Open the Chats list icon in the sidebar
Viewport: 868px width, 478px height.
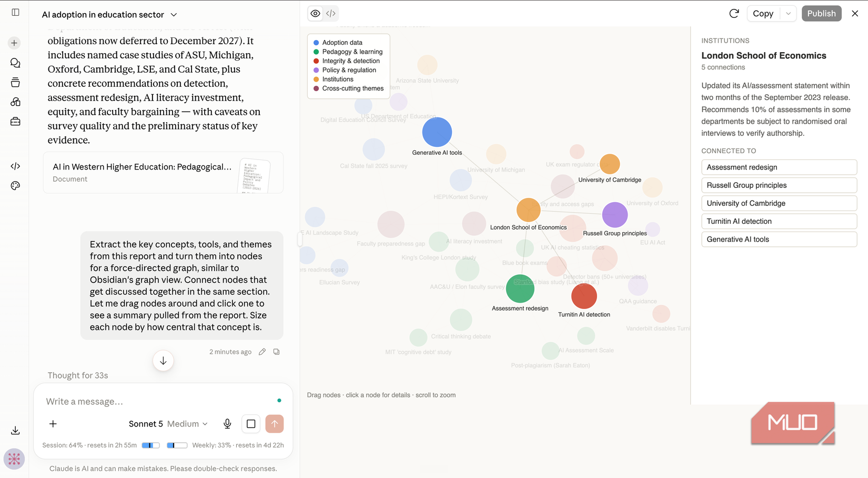coord(15,63)
